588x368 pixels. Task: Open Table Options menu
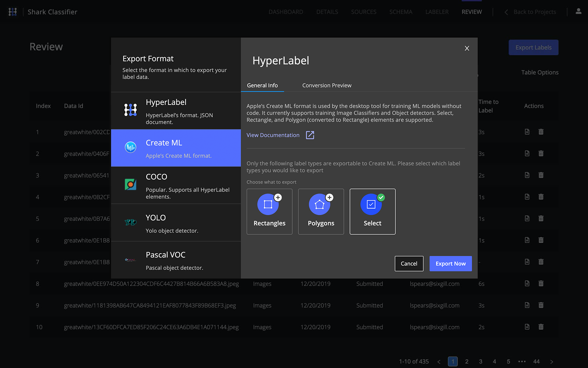coord(540,72)
